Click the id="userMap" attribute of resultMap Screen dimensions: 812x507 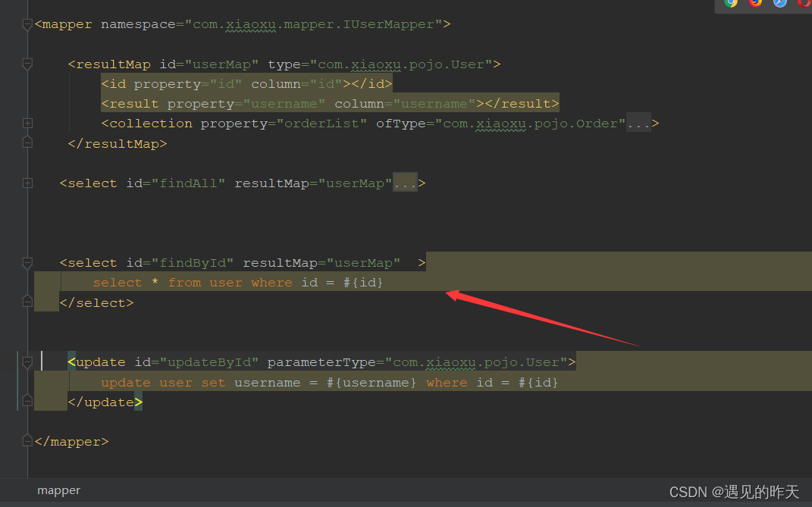208,64
